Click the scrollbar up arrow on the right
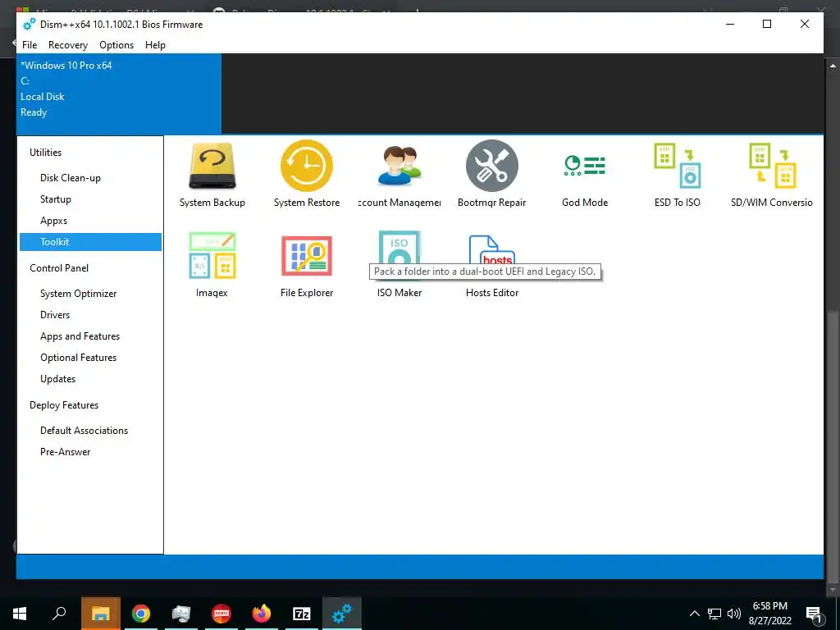 point(833,66)
